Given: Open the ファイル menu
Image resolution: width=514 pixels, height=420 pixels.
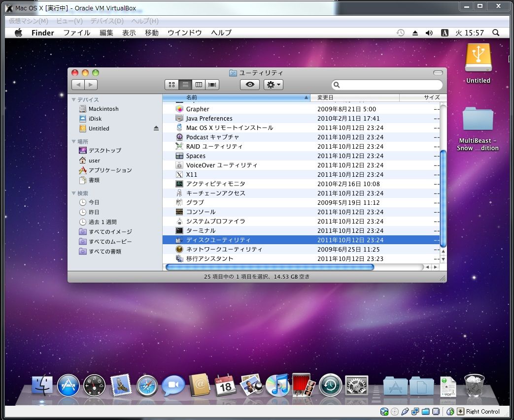Looking at the screenshot, I should point(77,33).
